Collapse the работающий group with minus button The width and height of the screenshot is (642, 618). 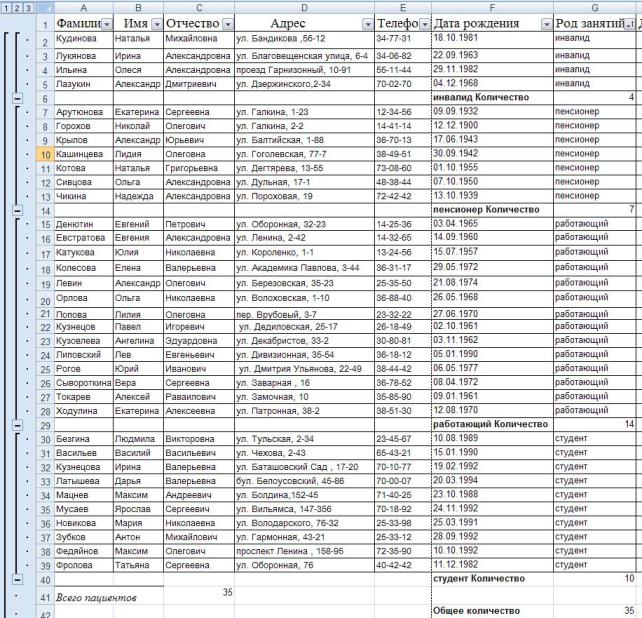coord(17,425)
